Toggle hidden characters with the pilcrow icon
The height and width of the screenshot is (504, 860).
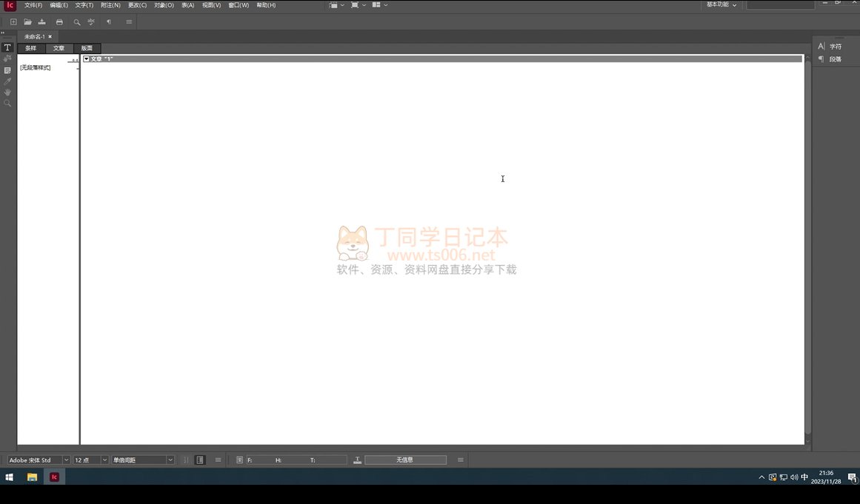(x=109, y=22)
